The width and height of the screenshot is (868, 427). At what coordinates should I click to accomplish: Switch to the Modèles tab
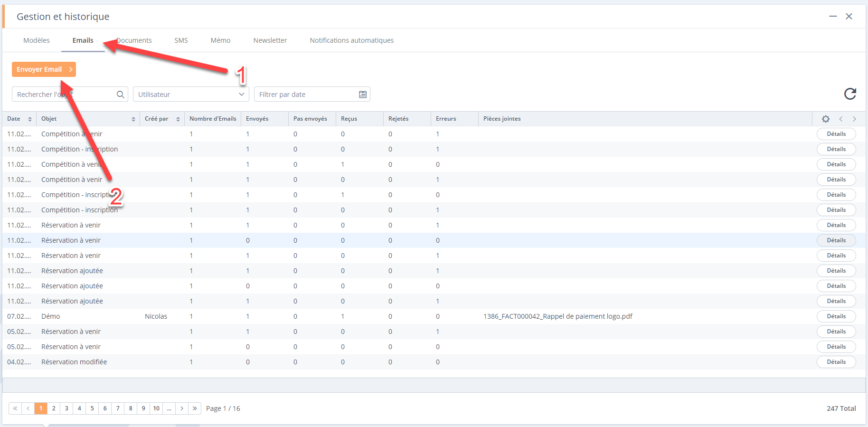pos(37,40)
